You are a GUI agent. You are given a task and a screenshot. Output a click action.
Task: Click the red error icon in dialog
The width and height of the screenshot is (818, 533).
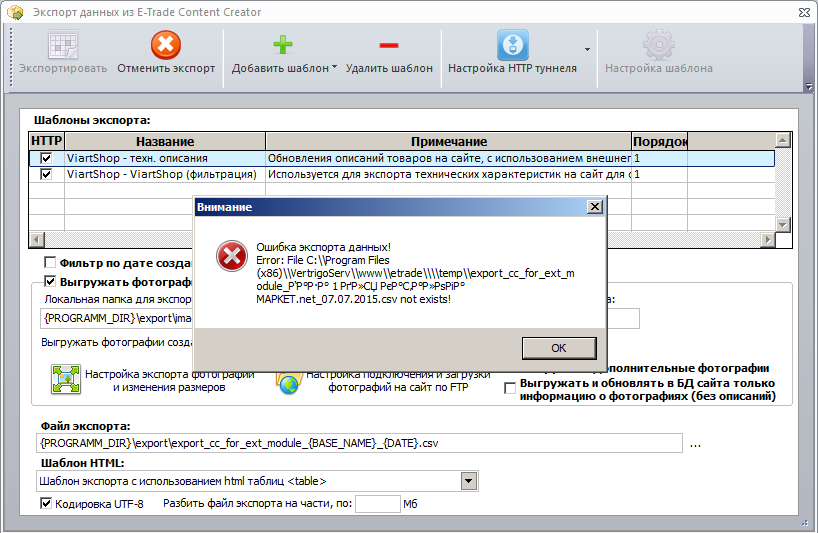[232, 256]
